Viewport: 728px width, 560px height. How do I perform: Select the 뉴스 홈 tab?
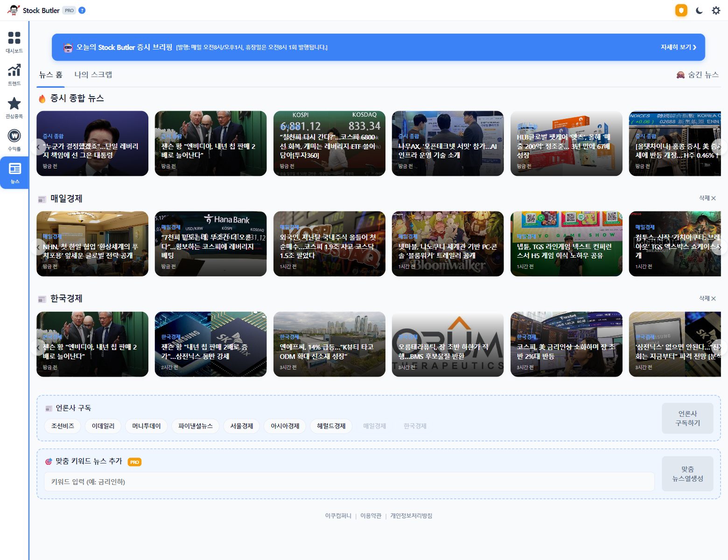[51, 75]
